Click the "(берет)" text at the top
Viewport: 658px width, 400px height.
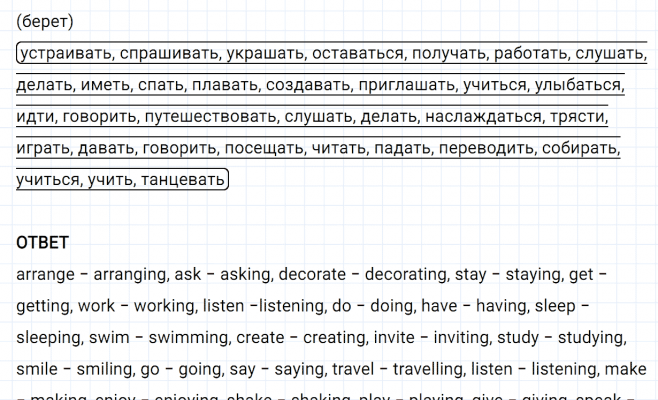click(45, 21)
